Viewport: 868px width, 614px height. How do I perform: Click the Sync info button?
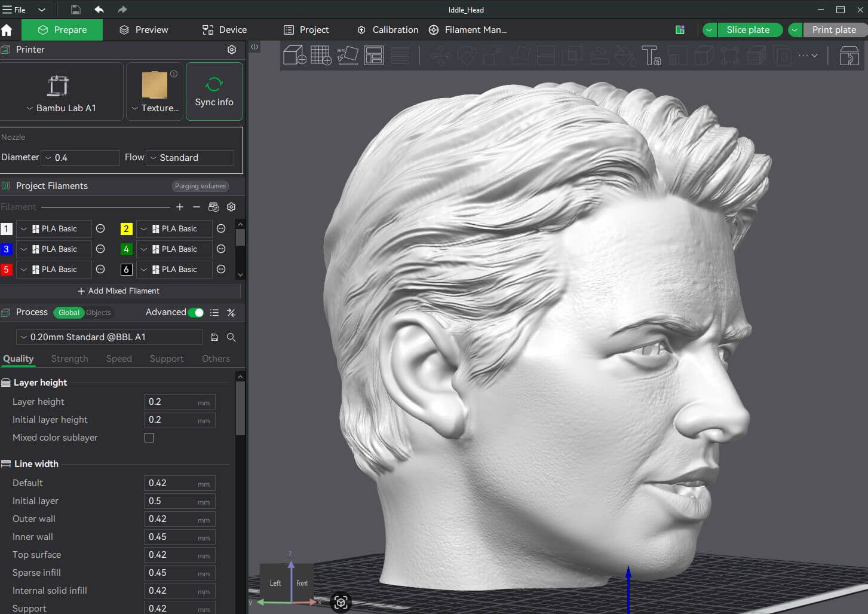coord(214,91)
